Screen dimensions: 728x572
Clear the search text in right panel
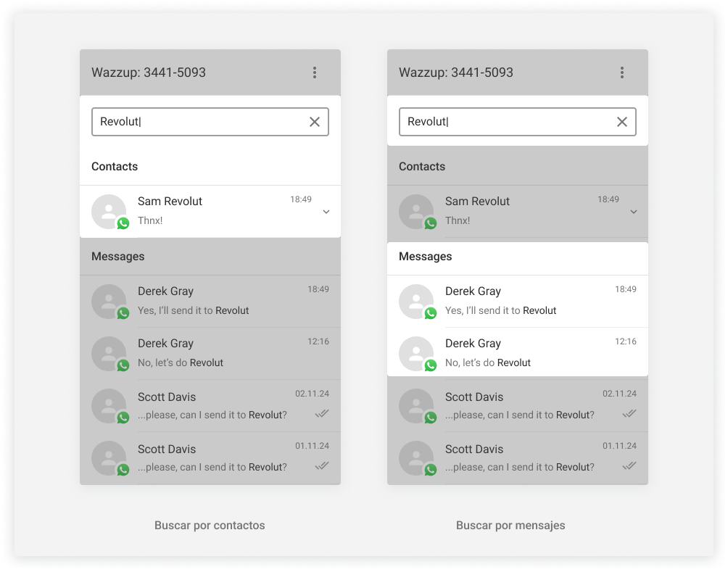[622, 122]
